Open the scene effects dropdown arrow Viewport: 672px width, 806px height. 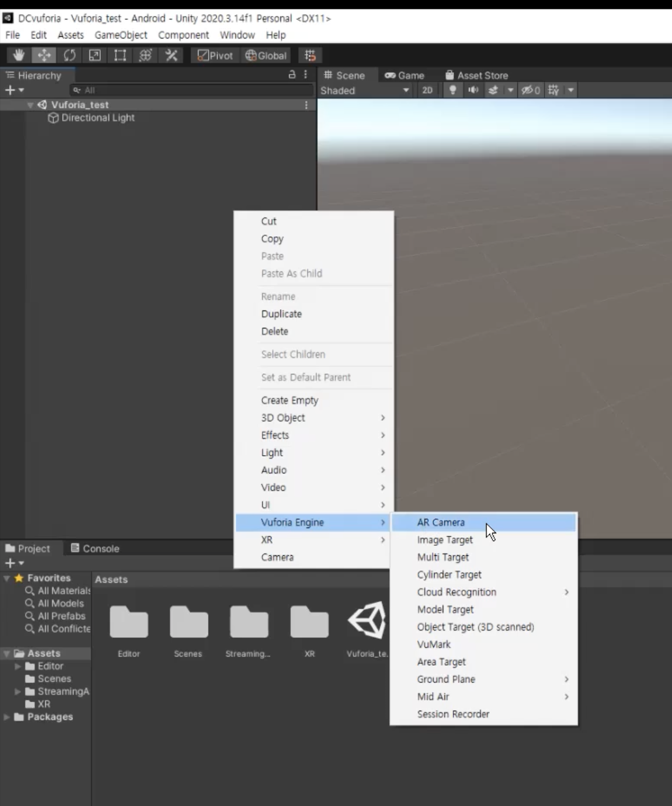[510, 90]
